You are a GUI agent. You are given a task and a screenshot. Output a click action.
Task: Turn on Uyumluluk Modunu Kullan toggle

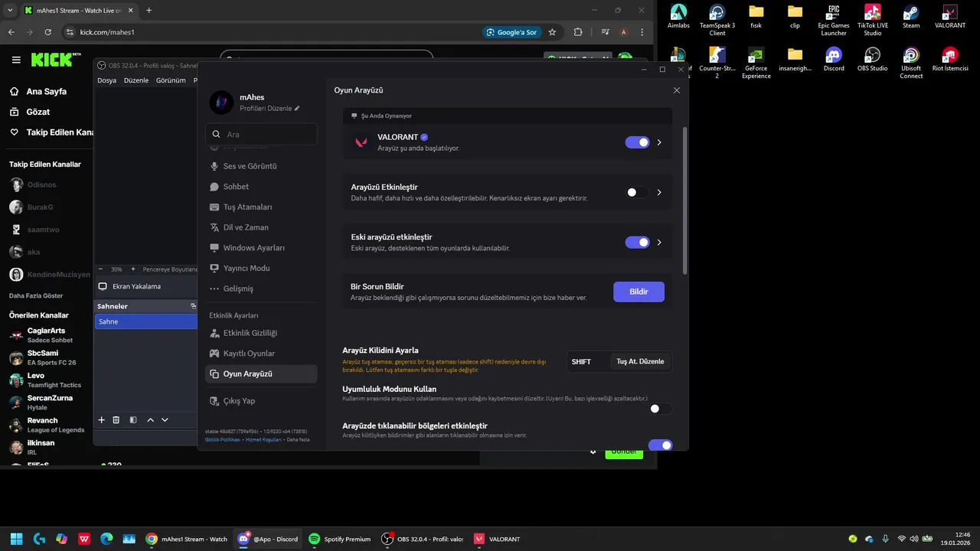tap(660, 409)
